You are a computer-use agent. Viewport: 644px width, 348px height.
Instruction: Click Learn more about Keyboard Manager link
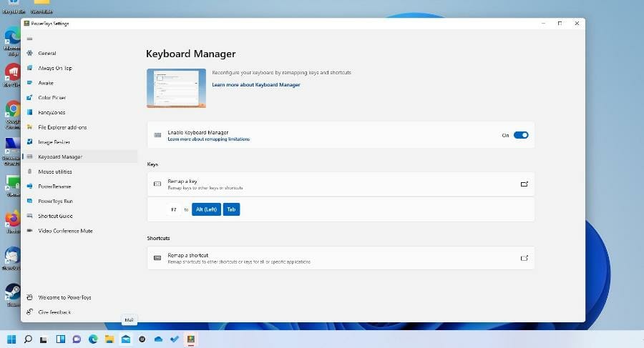255,85
